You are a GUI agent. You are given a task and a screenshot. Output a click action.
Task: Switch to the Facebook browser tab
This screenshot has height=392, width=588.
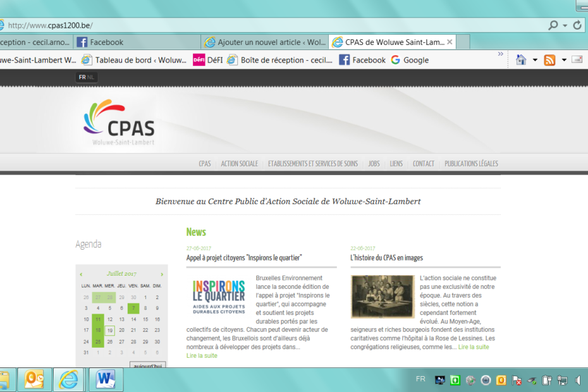coord(106,42)
